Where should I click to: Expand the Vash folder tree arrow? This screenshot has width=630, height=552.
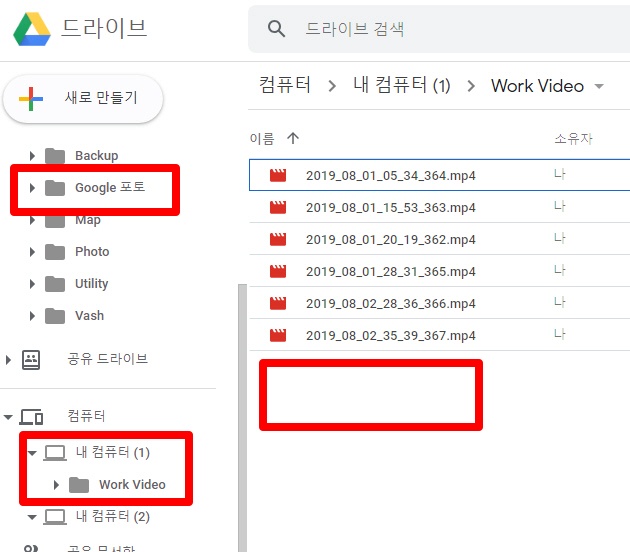[33, 316]
